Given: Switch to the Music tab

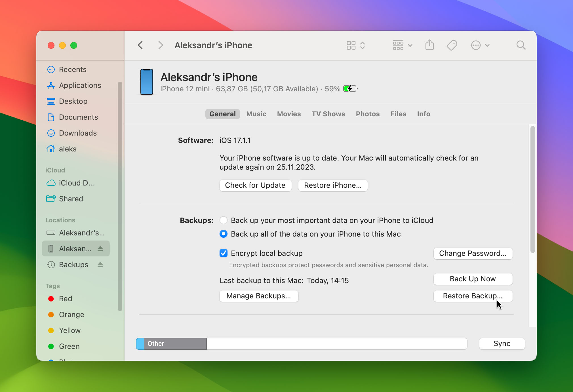Looking at the screenshot, I should point(256,114).
